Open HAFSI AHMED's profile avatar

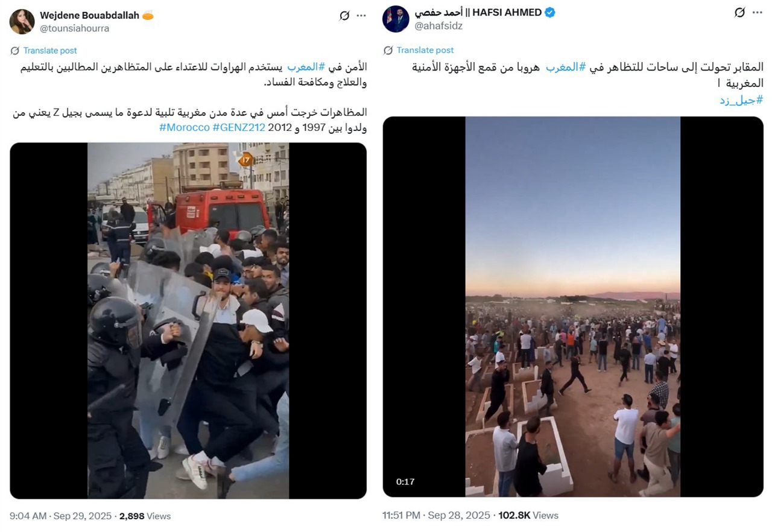pyautogui.click(x=396, y=19)
